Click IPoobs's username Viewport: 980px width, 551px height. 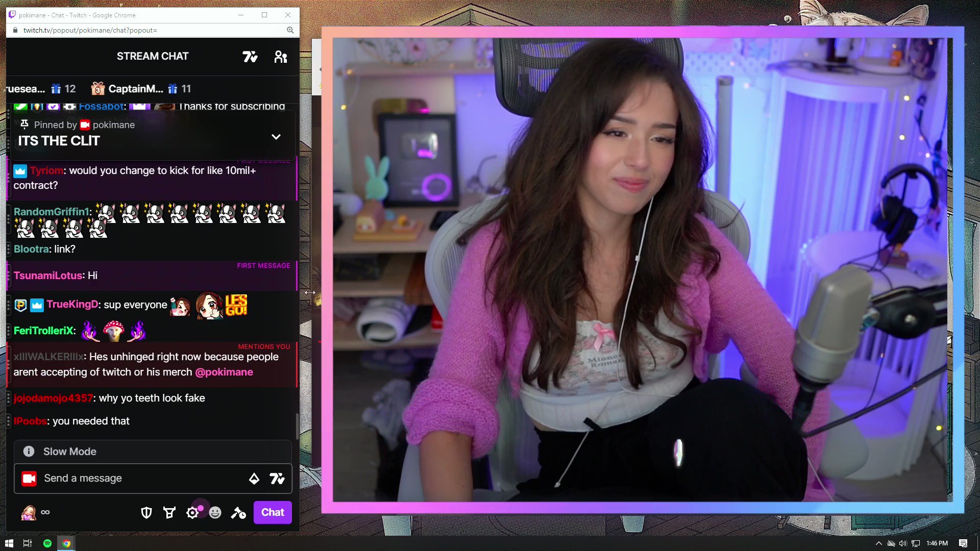click(x=30, y=421)
